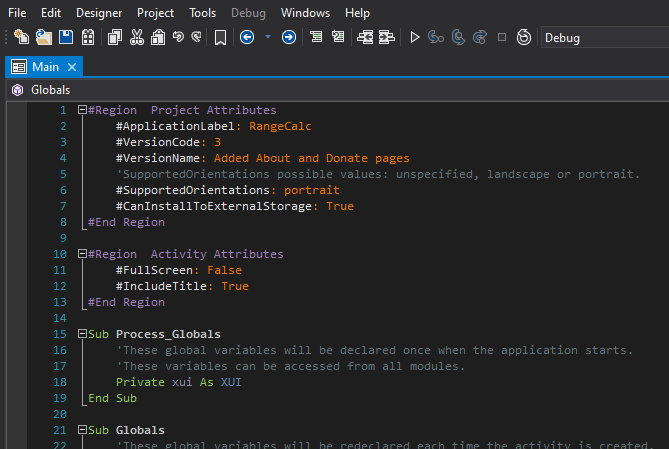
Task: Click the Copy toolbar icon
Action: pos(115,37)
